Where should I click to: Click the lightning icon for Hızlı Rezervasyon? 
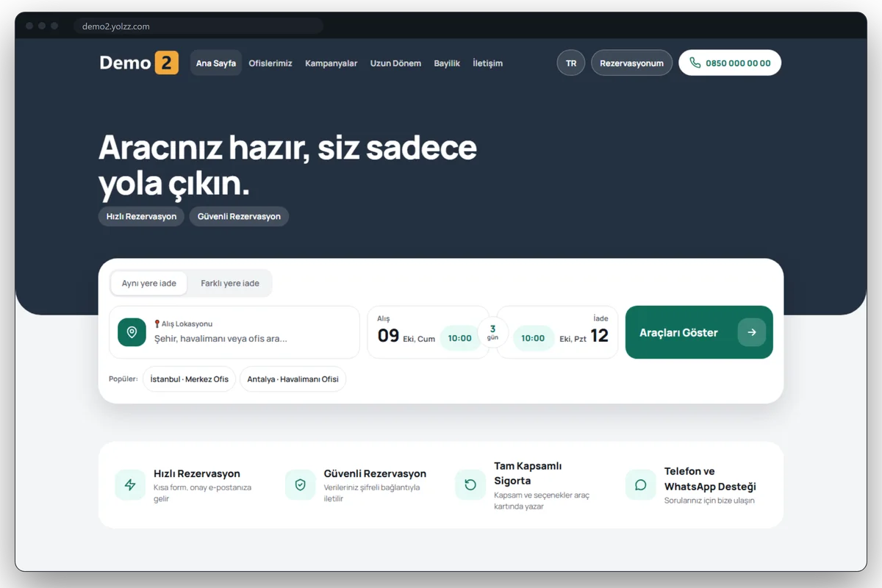(x=130, y=485)
